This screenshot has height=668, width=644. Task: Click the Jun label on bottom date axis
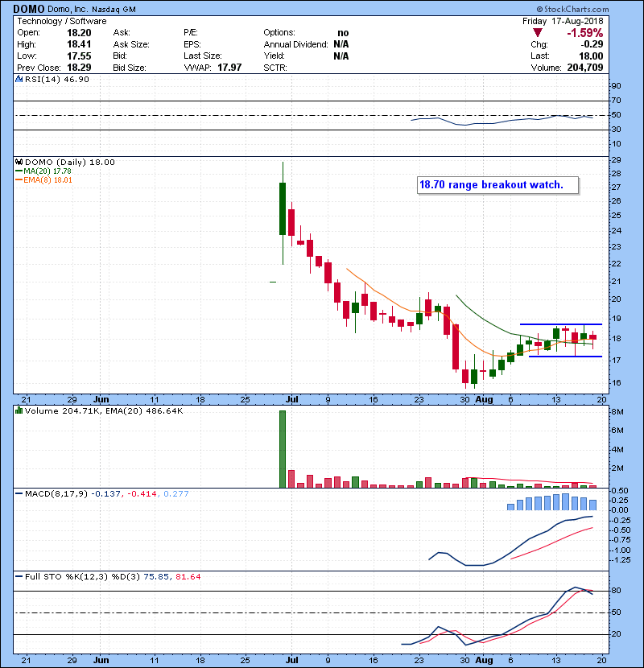click(101, 660)
